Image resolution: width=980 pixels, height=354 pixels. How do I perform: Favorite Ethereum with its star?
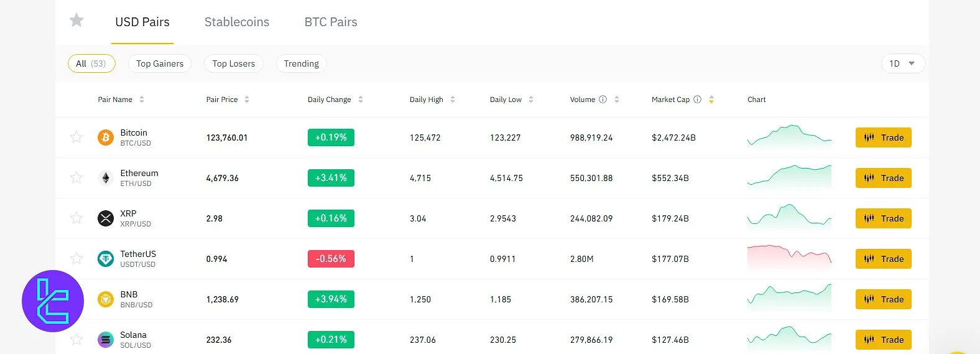click(76, 177)
